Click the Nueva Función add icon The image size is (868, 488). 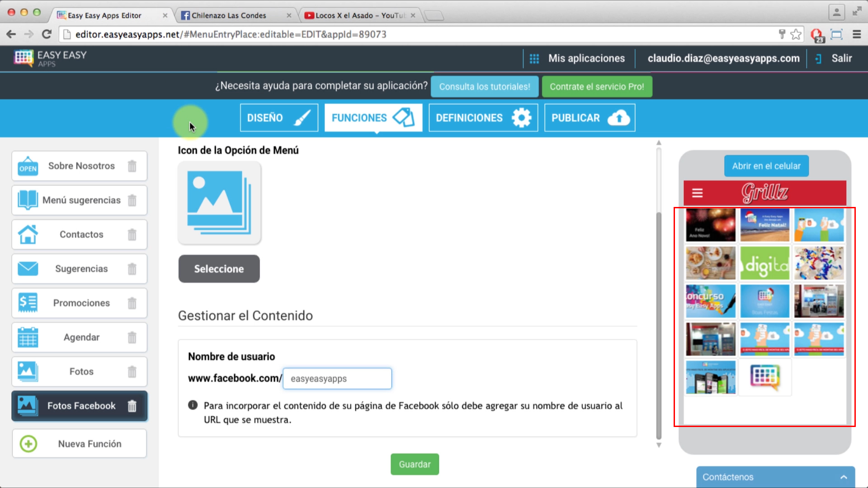[x=28, y=444]
